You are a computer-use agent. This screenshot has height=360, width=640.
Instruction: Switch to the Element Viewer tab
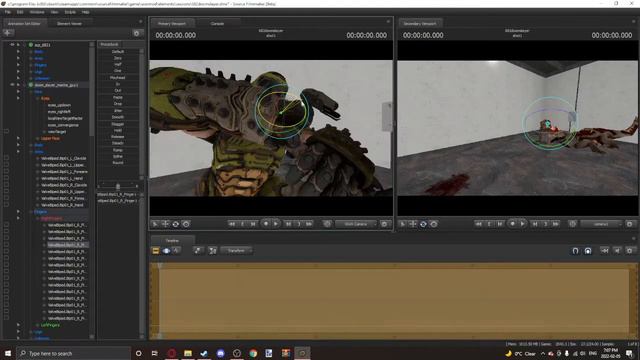[x=69, y=24]
